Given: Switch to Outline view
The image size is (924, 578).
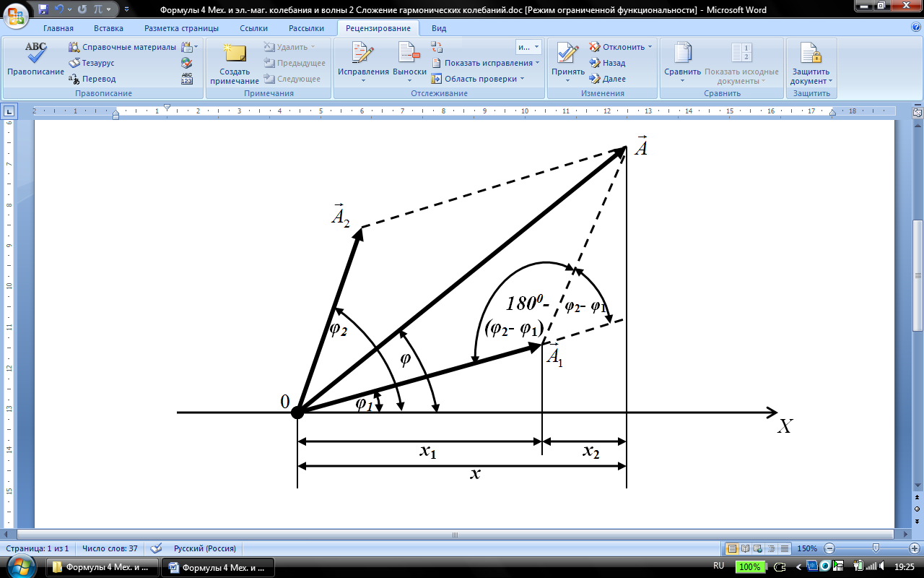Looking at the screenshot, I should [x=771, y=548].
